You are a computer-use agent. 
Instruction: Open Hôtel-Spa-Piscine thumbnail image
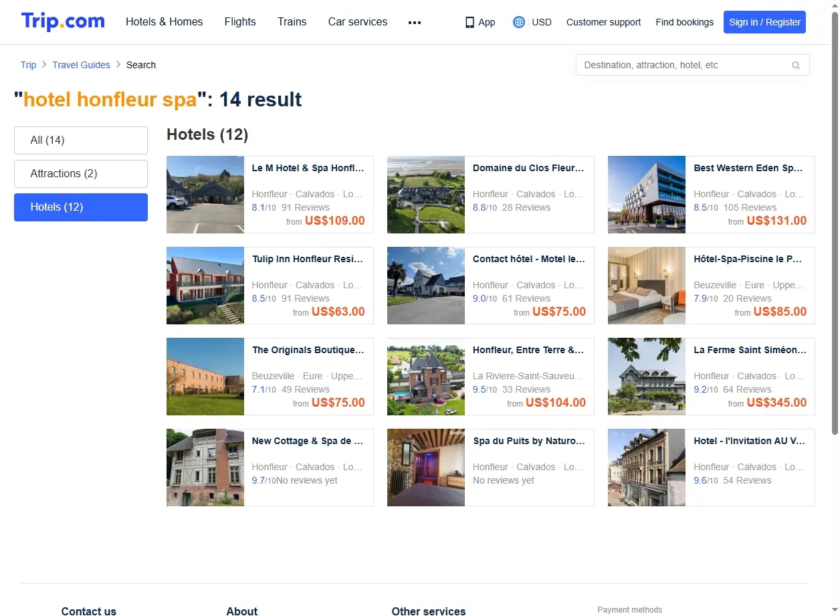[x=647, y=286]
